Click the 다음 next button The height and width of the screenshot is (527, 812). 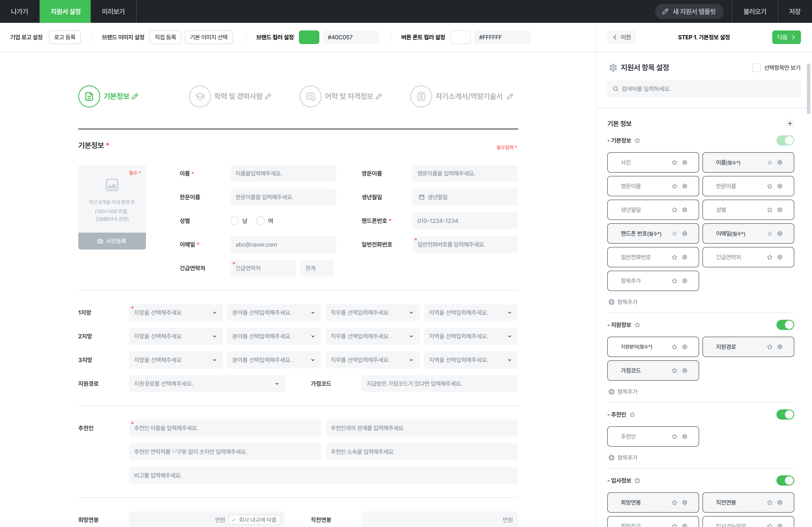pos(786,37)
